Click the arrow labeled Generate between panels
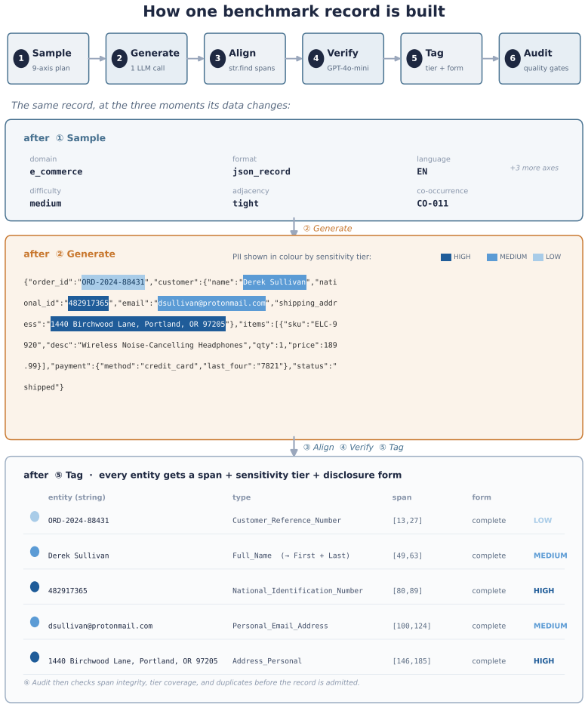 click(x=294, y=228)
